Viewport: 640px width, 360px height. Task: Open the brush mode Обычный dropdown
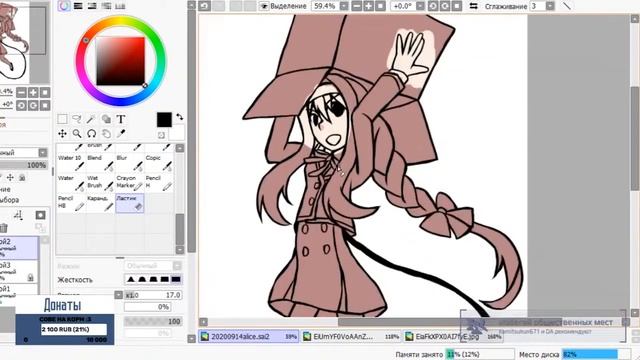[x=153, y=266]
